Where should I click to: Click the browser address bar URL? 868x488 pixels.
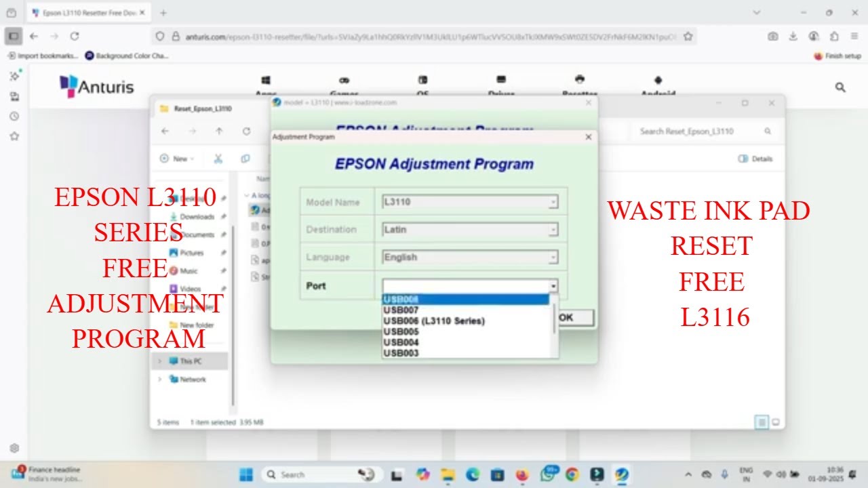430,37
